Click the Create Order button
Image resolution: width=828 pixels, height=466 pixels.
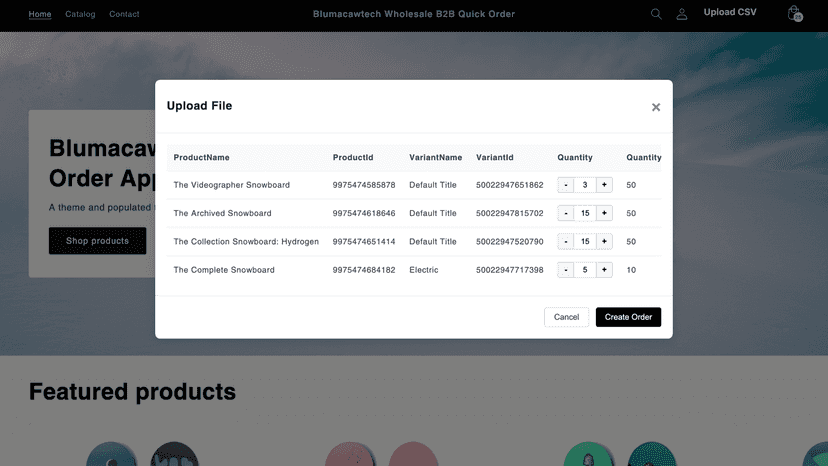(628, 317)
